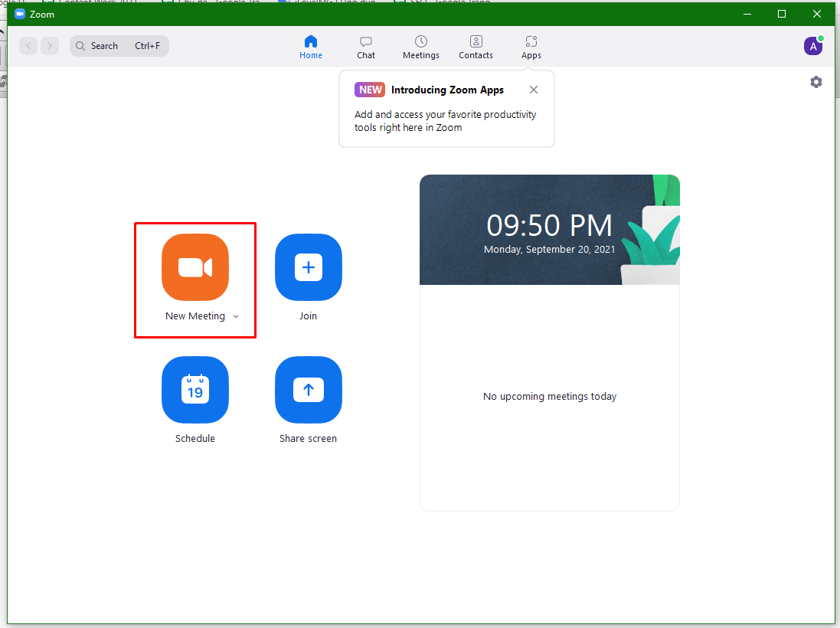Expand the New Meeting dropdown arrow
Screen dimensions: 840x628
236,316
